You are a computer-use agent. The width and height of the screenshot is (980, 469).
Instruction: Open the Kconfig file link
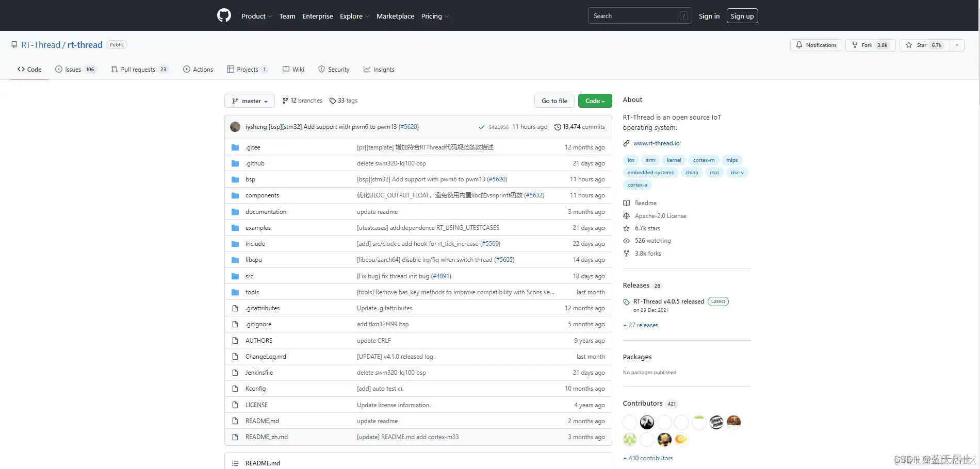coord(255,389)
